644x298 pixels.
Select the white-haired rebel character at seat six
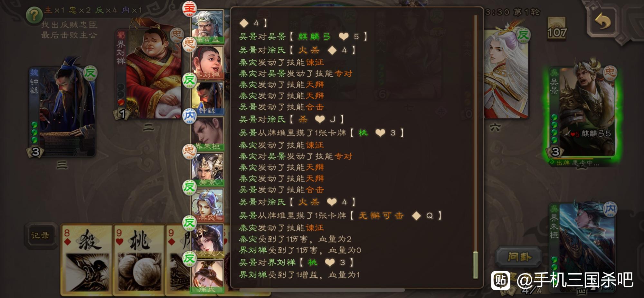506,74
